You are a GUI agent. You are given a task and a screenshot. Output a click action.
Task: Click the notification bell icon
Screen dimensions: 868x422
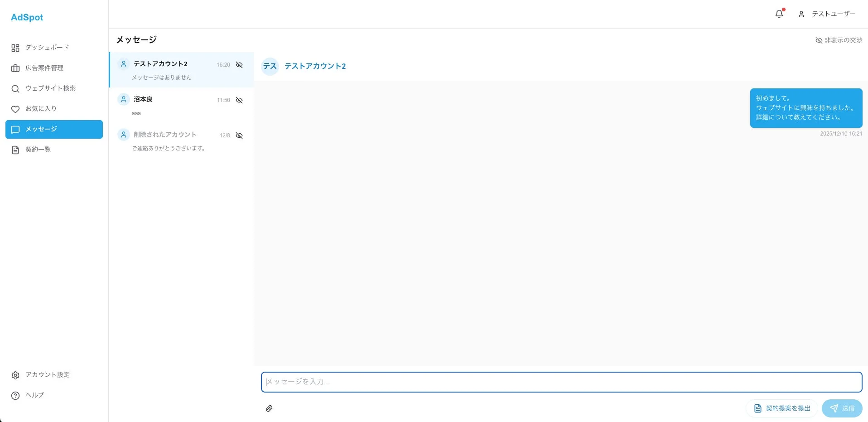tap(779, 14)
